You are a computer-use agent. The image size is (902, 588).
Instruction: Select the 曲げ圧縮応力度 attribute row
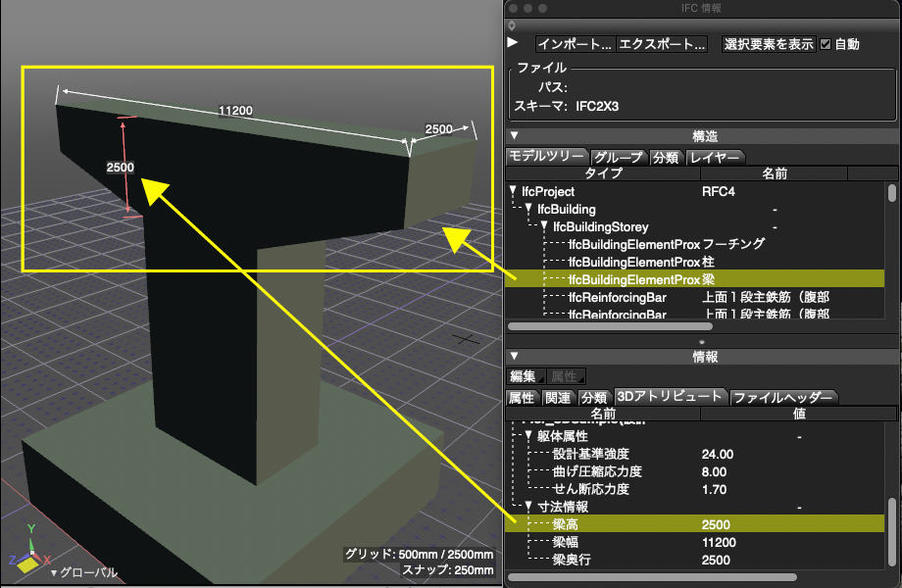click(x=695, y=472)
